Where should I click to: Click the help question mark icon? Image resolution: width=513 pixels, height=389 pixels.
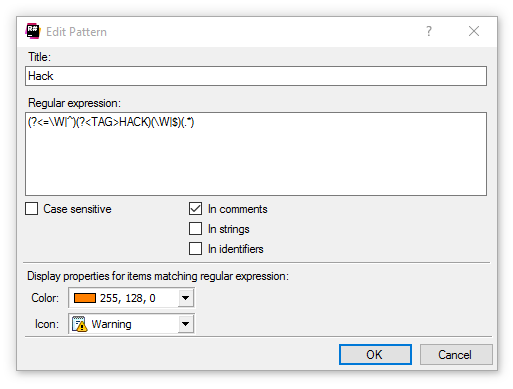click(429, 31)
